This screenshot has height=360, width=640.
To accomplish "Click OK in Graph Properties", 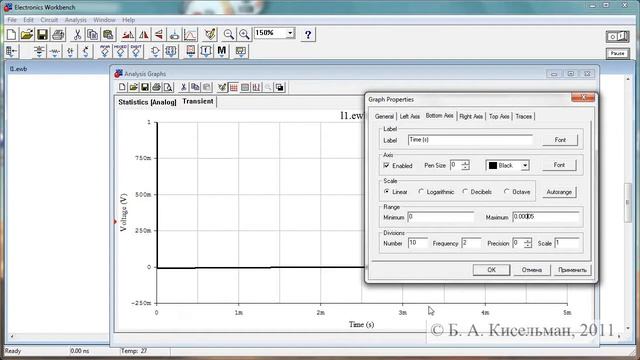I will [x=491, y=270].
